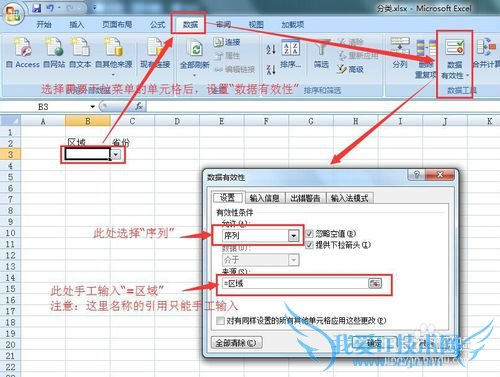Image resolution: width=500 pixels, height=377 pixels.
Task: Switch to Formulas (公式) ribbon tab
Action: pyautogui.click(x=158, y=25)
